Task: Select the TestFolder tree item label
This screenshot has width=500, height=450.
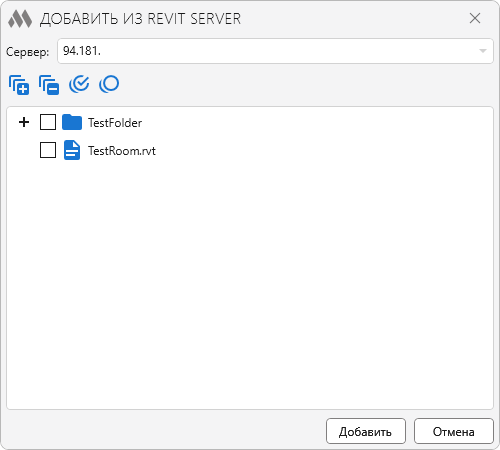Action: pos(115,123)
